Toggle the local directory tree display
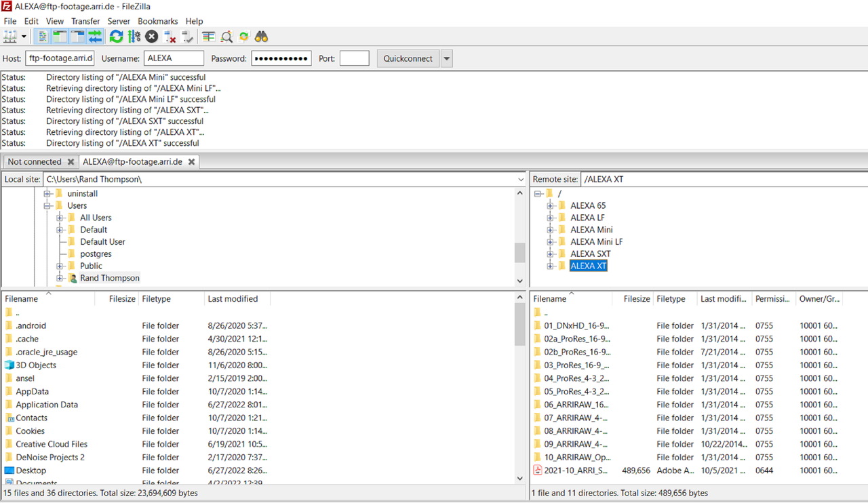The width and height of the screenshot is (868, 503). 60,37
